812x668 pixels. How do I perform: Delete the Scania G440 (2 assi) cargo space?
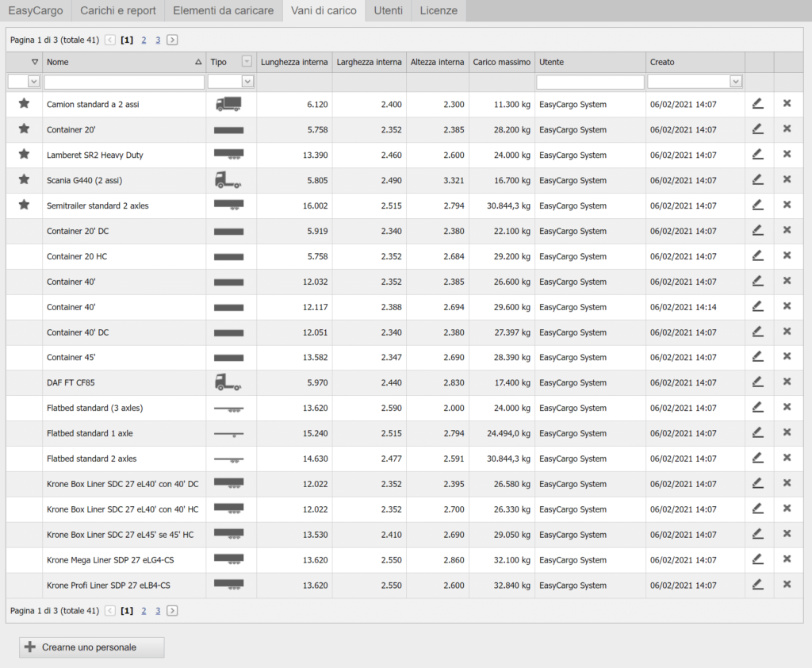787,179
